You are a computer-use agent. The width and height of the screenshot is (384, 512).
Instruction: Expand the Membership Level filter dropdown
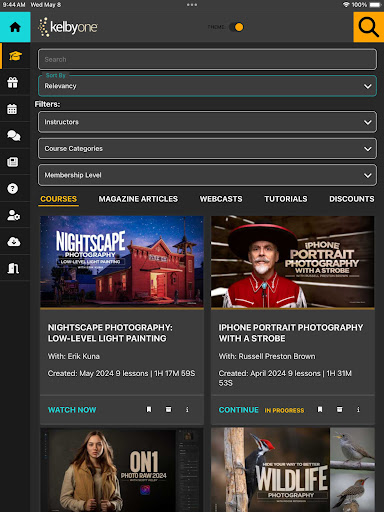[x=207, y=175]
